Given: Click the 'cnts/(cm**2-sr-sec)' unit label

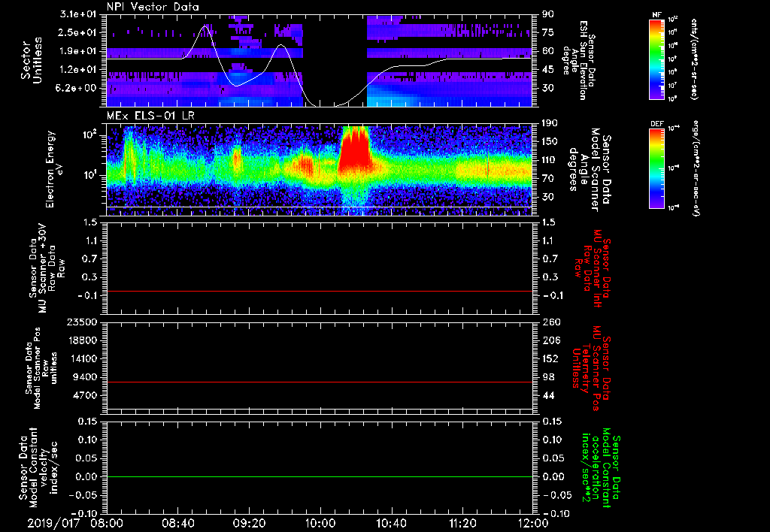Looking at the screenshot, I should point(693,59).
